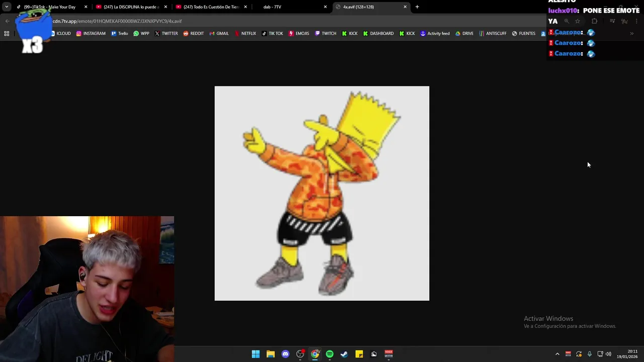This screenshot has width=644, height=362.
Task: Click the Bart Simpson dab emote image
Action: click(322, 194)
